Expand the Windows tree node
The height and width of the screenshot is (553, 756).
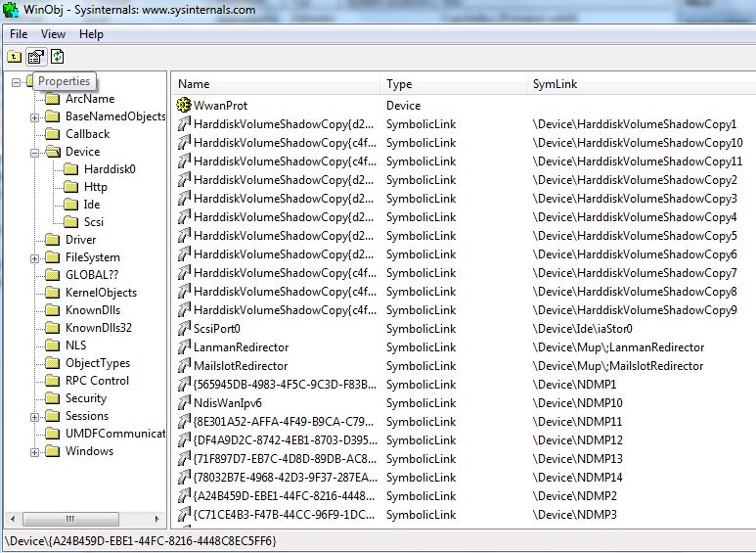pyautogui.click(x=34, y=451)
